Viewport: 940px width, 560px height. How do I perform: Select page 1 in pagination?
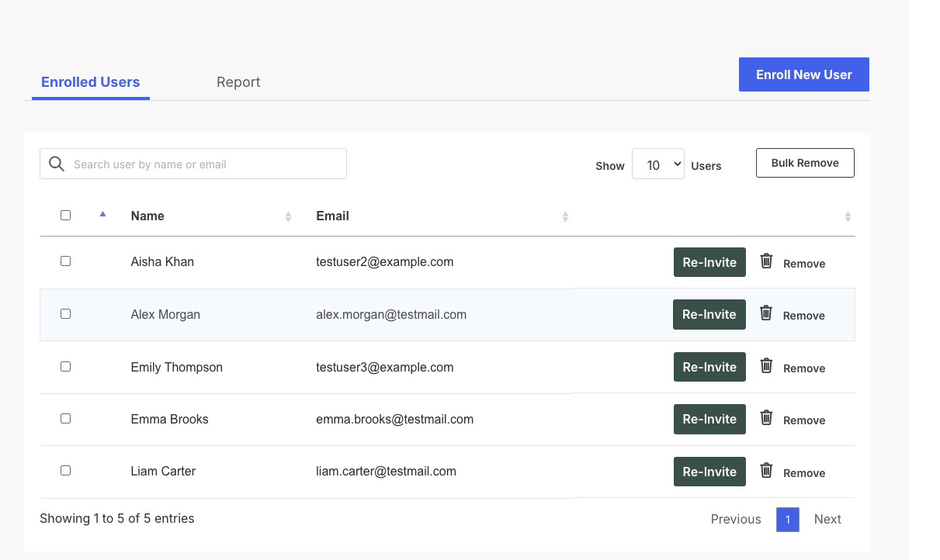coord(787,520)
